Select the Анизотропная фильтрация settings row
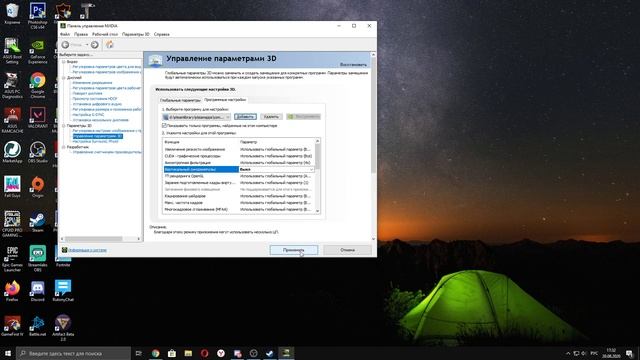640x360 pixels. pos(238,162)
